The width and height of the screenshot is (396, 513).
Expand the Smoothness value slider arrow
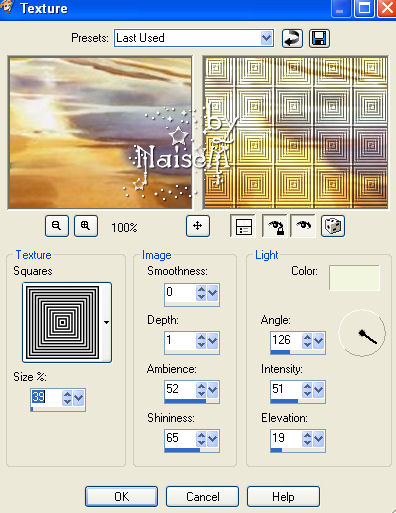pos(213,293)
